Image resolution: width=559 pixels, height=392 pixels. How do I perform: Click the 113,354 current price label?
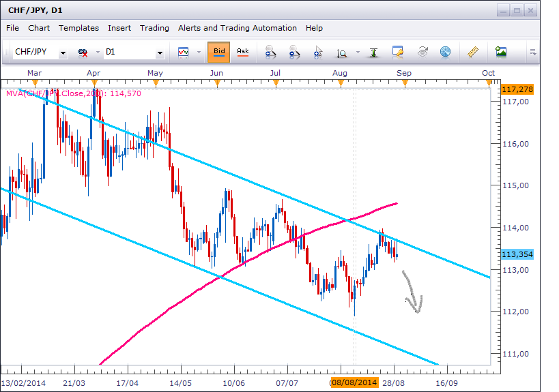(x=517, y=254)
